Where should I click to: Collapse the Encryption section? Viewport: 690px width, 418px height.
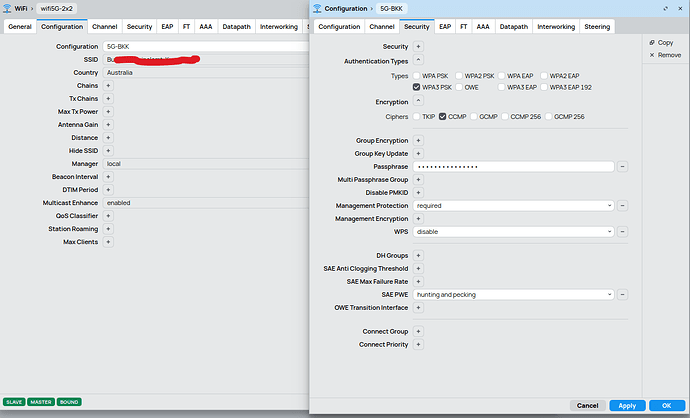pos(418,101)
